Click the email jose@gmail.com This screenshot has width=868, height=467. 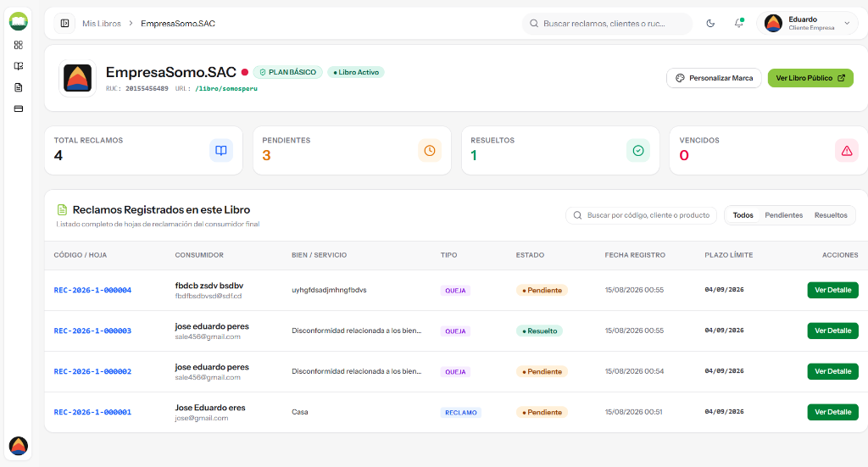202,419
